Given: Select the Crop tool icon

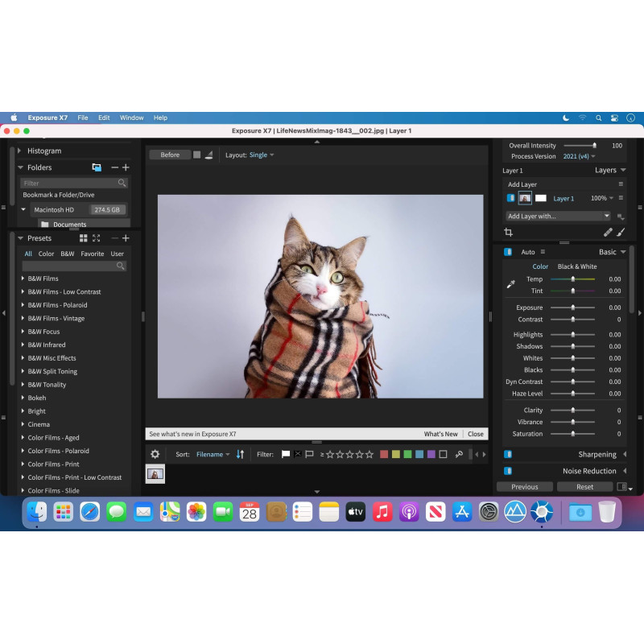Looking at the screenshot, I should click(x=508, y=232).
